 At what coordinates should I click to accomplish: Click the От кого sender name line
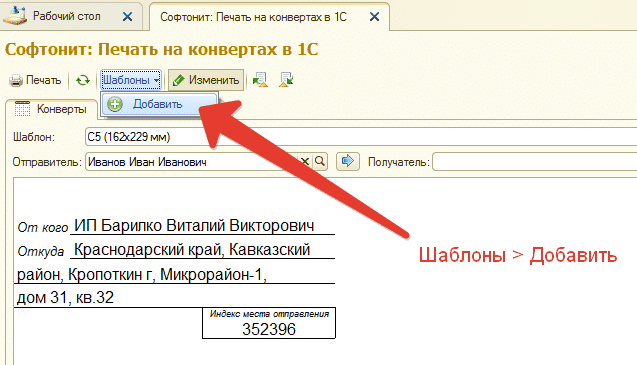coord(194,225)
